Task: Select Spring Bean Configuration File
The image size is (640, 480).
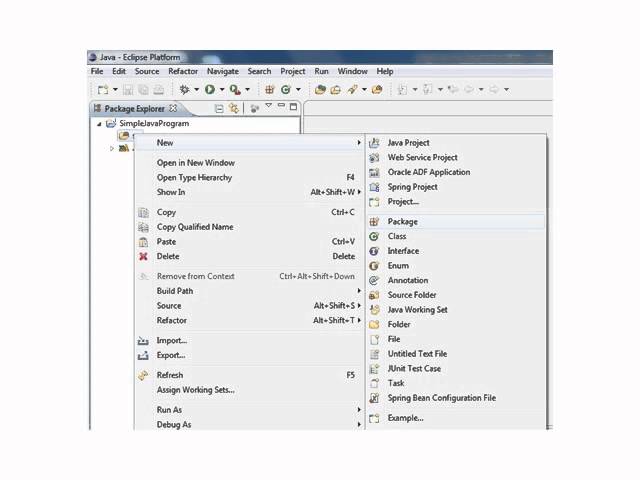Action: (456, 398)
